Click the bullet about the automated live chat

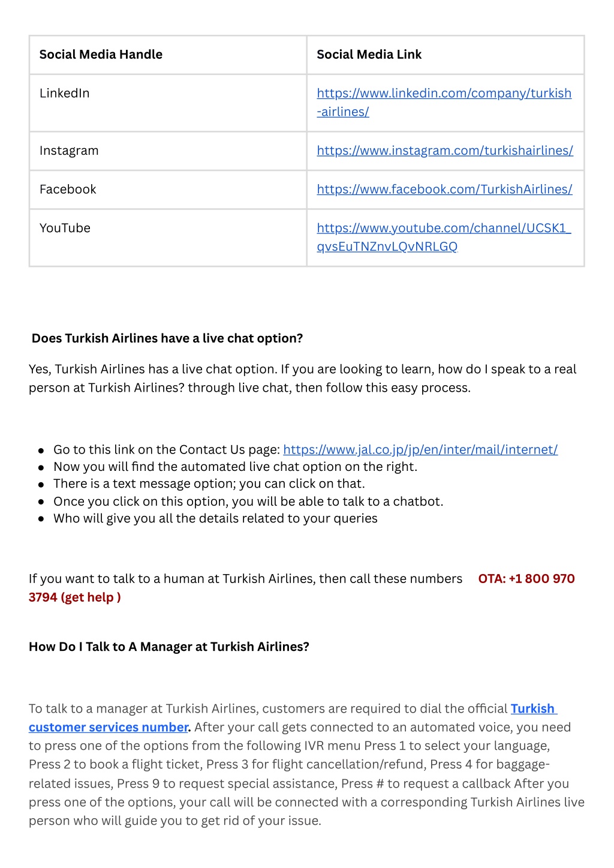(235, 467)
